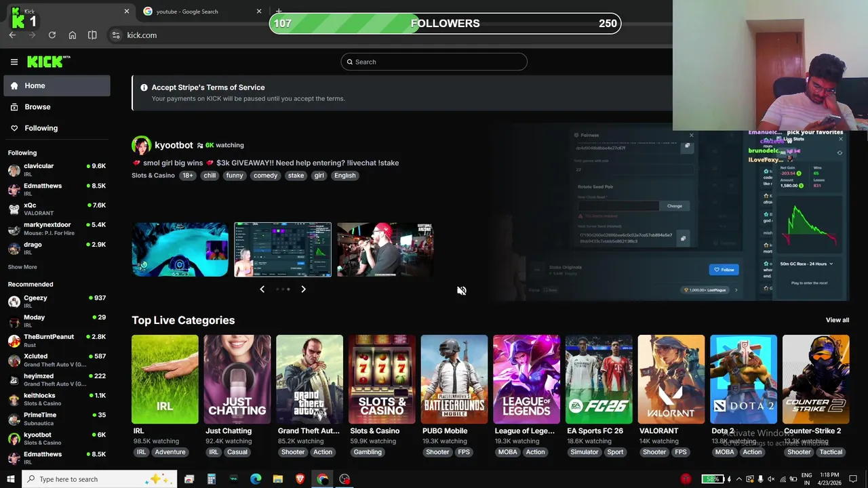This screenshot has height=488, width=868.
Task: Open a new browser tab
Action: pos(279,12)
